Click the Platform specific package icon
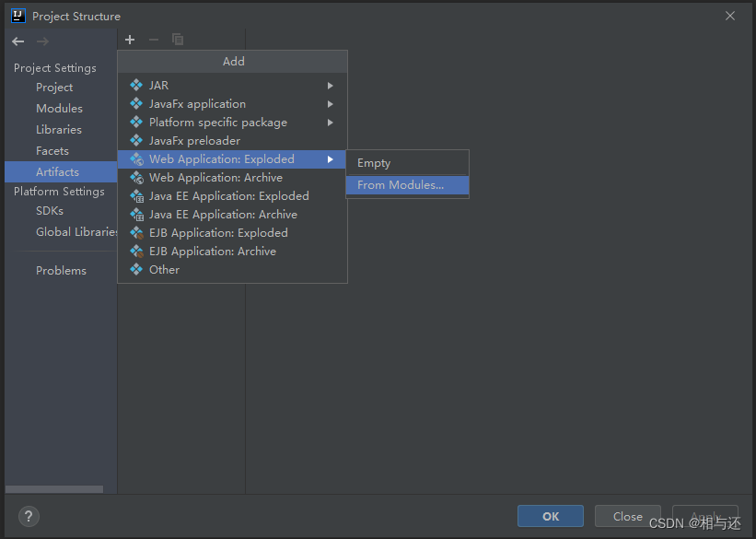This screenshot has width=756, height=539. (136, 123)
